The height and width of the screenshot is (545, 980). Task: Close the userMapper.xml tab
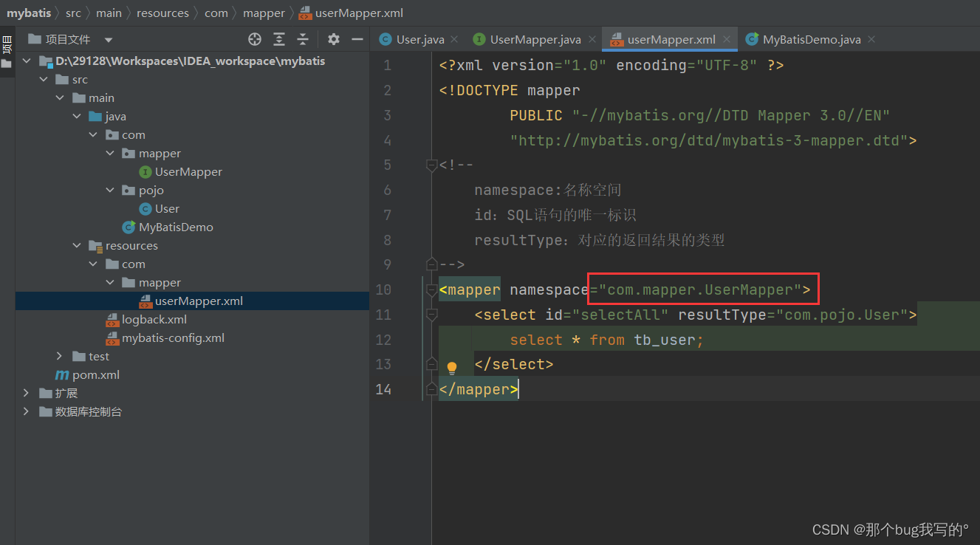(727, 39)
